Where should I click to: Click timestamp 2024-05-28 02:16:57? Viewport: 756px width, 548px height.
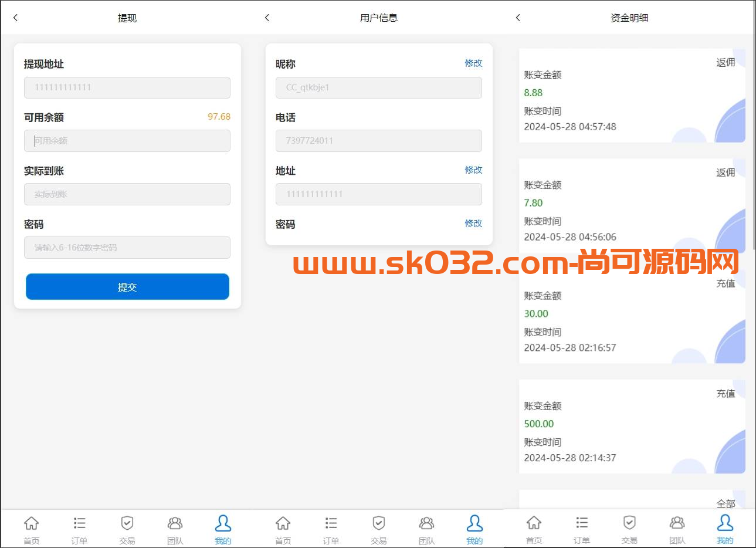(x=570, y=348)
